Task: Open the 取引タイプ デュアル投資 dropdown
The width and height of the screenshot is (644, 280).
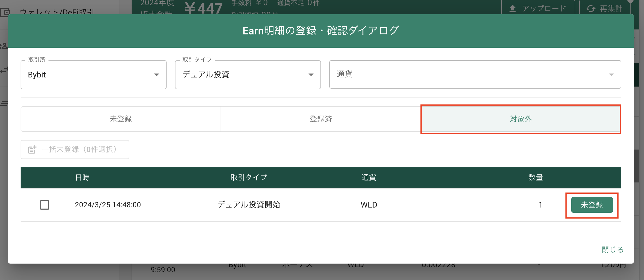Action: [248, 75]
